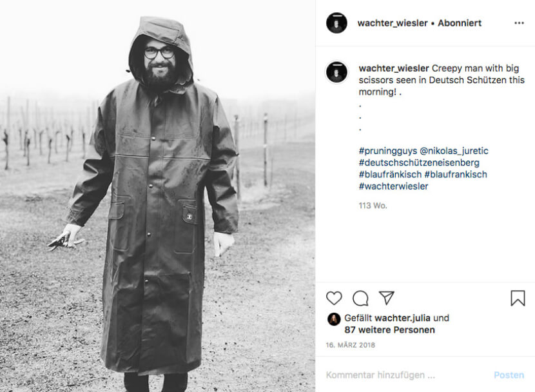The height and width of the screenshot is (392, 535).
Task: Share post using paper plane icon
Action: point(387,298)
